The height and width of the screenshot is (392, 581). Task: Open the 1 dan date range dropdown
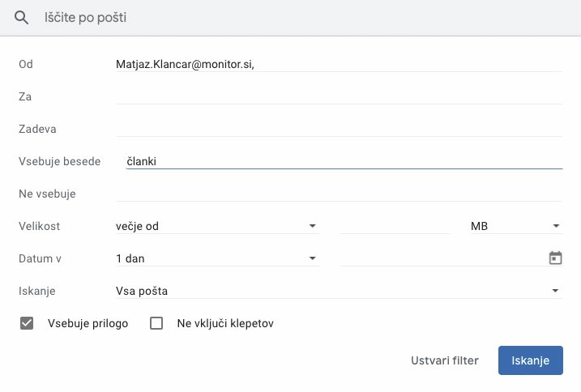(217, 258)
